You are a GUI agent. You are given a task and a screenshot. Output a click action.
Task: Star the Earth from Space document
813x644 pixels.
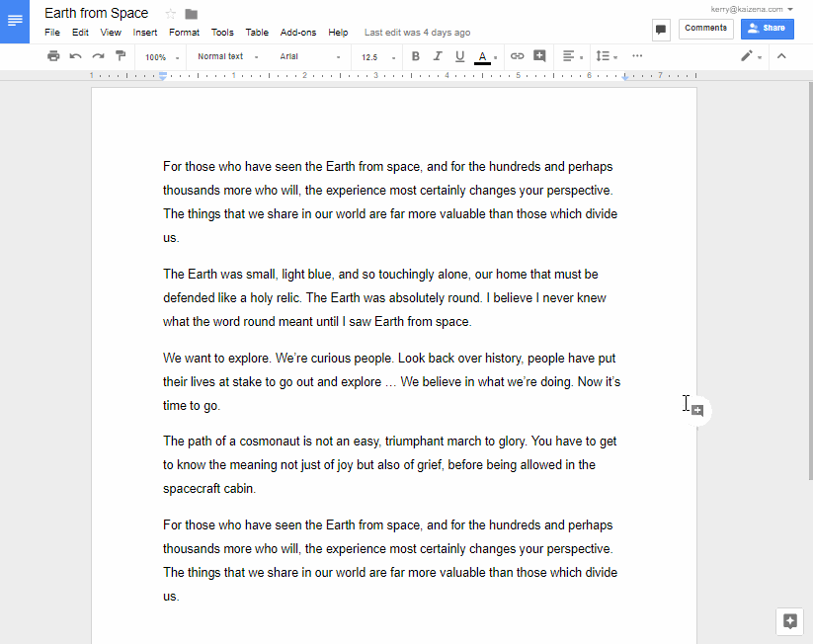(x=170, y=14)
